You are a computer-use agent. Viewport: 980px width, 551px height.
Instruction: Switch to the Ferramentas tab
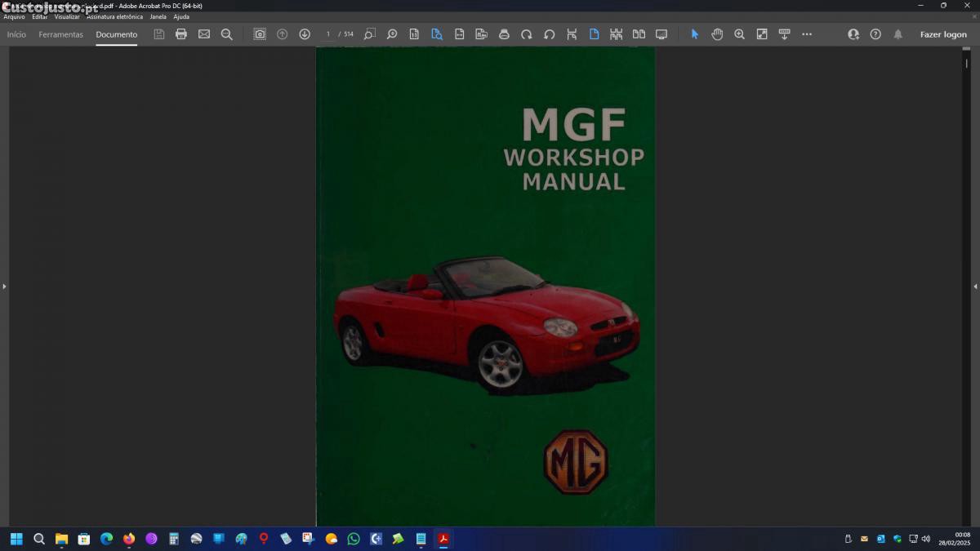coord(60,34)
